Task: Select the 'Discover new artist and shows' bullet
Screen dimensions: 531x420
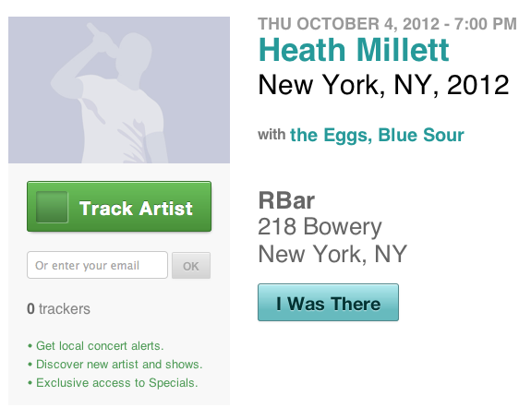Action: [x=115, y=365]
